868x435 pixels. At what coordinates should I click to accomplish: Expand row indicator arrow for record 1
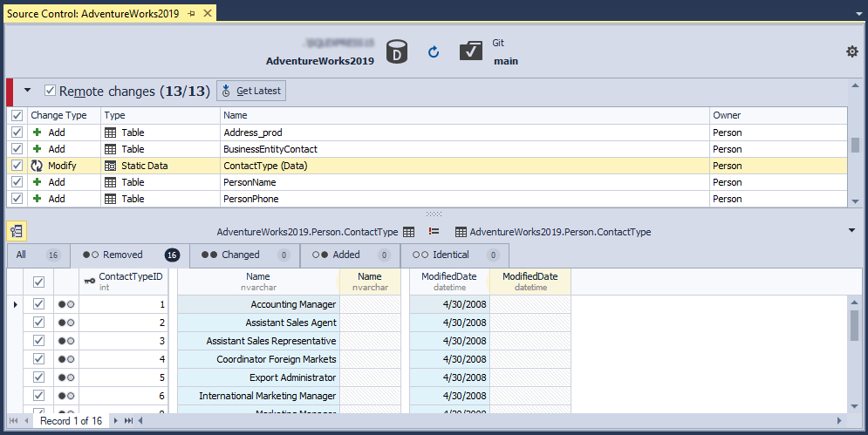coord(15,304)
